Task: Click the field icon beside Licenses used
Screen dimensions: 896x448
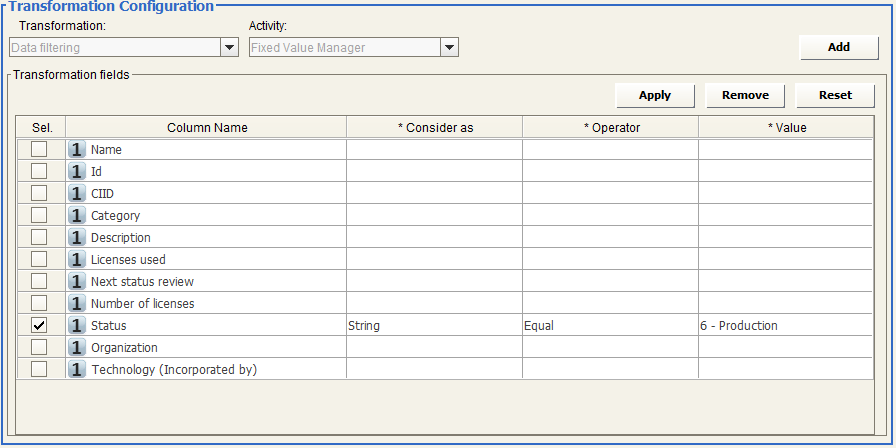Action: click(77, 260)
